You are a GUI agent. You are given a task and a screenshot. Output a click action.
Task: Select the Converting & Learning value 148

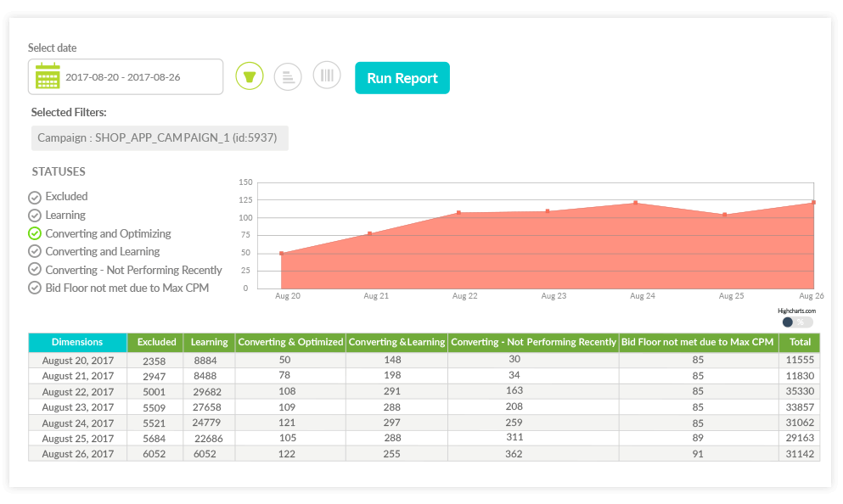tap(392, 360)
